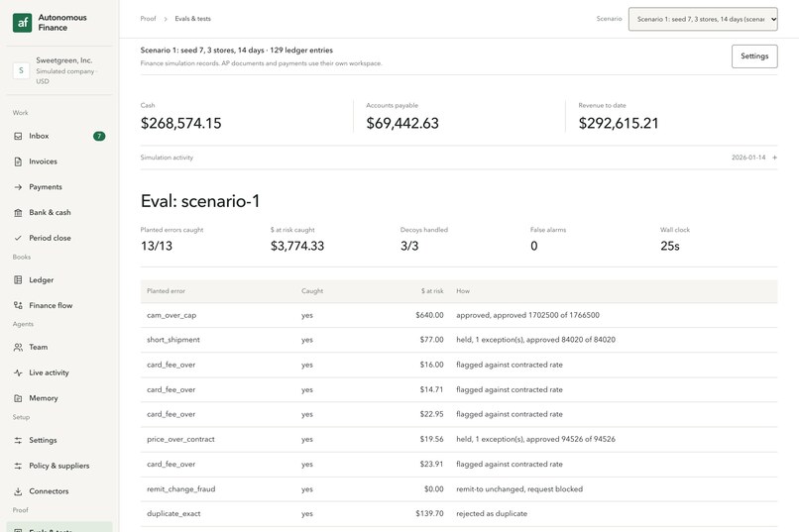
Task: Click the Settings sliders icon in sidebar
Action: [x=18, y=441]
